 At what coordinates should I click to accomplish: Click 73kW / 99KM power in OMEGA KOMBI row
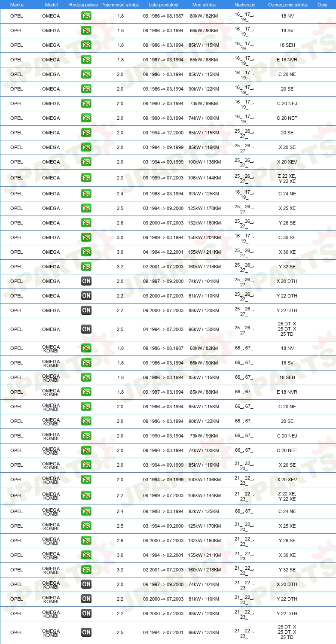pos(204,436)
